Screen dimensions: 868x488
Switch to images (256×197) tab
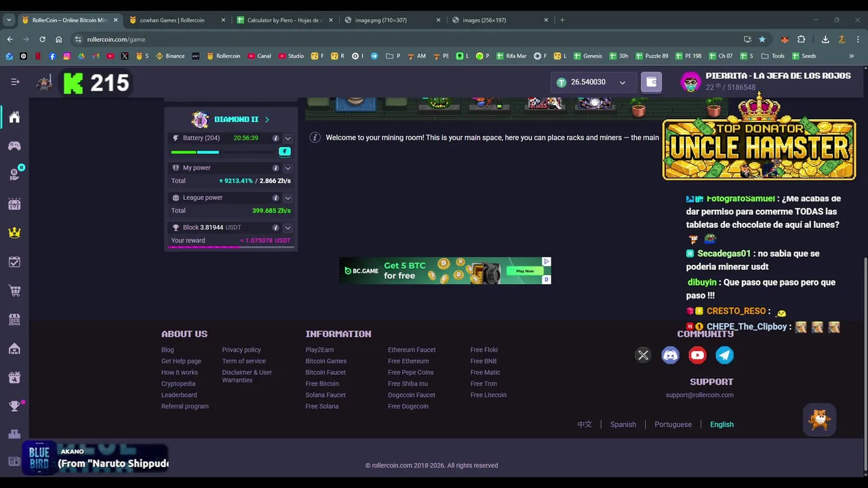coord(500,20)
